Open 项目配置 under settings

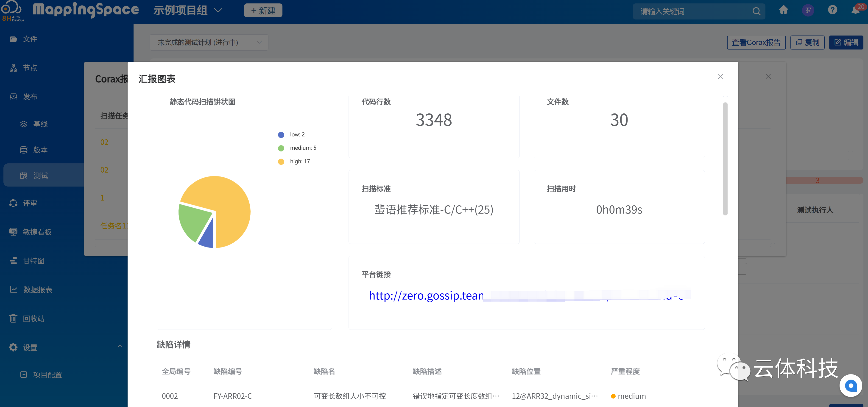[47, 375]
